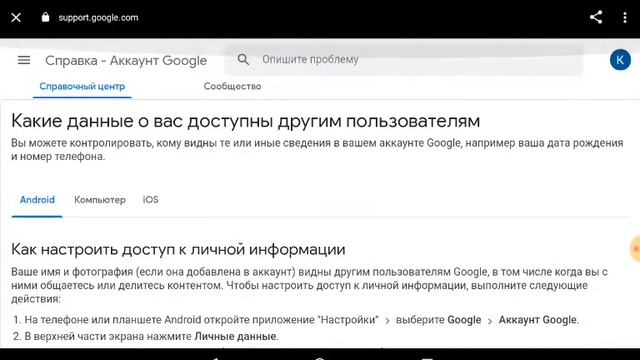This screenshot has height=360, width=640.
Task: Click the 'Опишите проблему' search field
Action: tap(404, 60)
